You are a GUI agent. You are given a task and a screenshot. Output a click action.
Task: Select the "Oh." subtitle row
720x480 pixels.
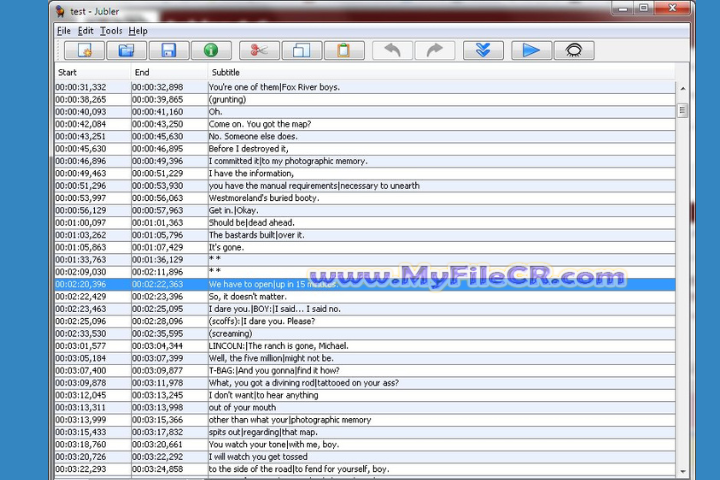(365, 112)
